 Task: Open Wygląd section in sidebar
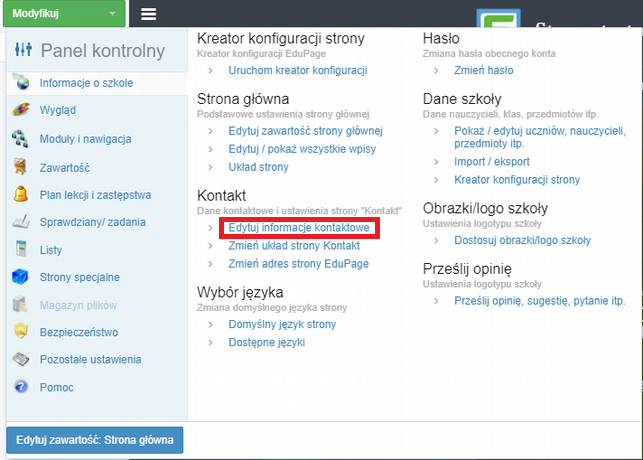tap(58, 110)
